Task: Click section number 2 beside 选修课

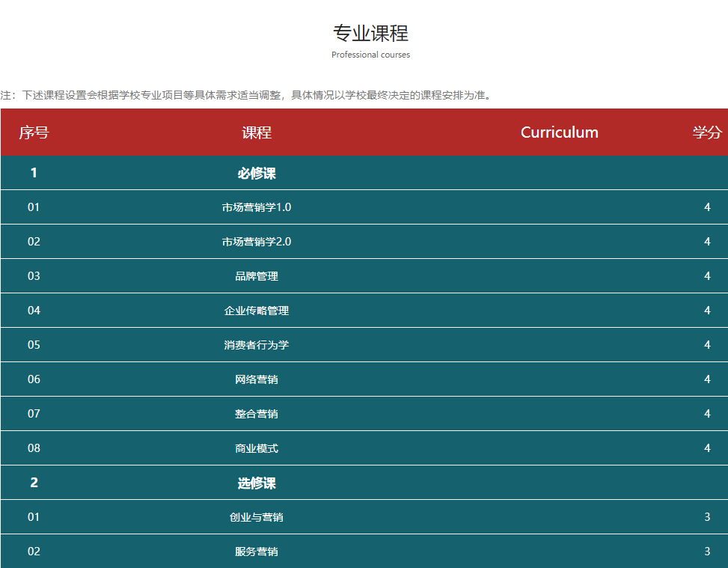Action: [34, 483]
